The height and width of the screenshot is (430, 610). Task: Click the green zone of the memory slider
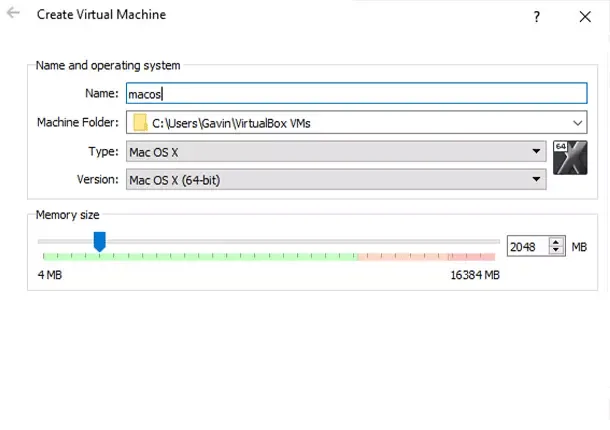[x=220, y=257]
